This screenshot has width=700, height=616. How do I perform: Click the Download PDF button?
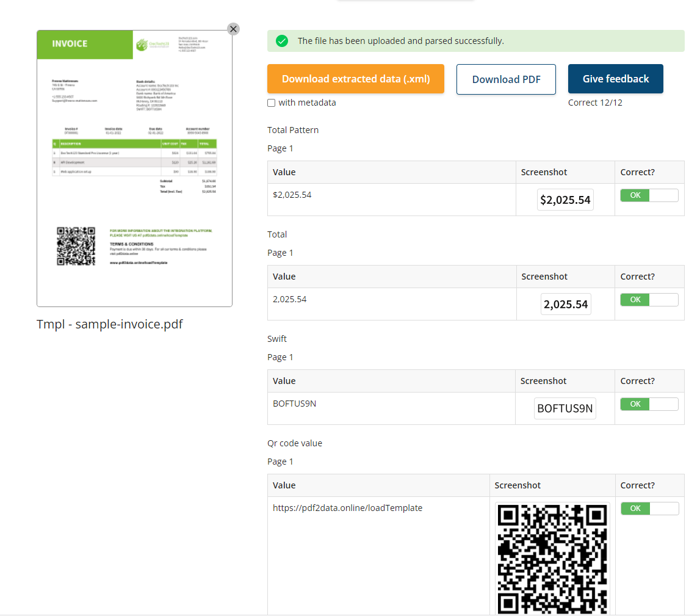click(x=506, y=79)
